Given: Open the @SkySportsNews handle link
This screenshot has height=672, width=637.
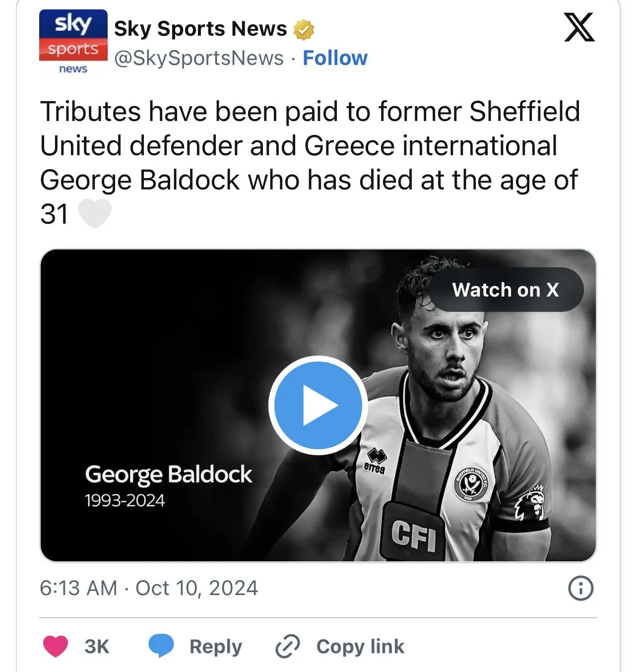Looking at the screenshot, I should click(x=198, y=58).
